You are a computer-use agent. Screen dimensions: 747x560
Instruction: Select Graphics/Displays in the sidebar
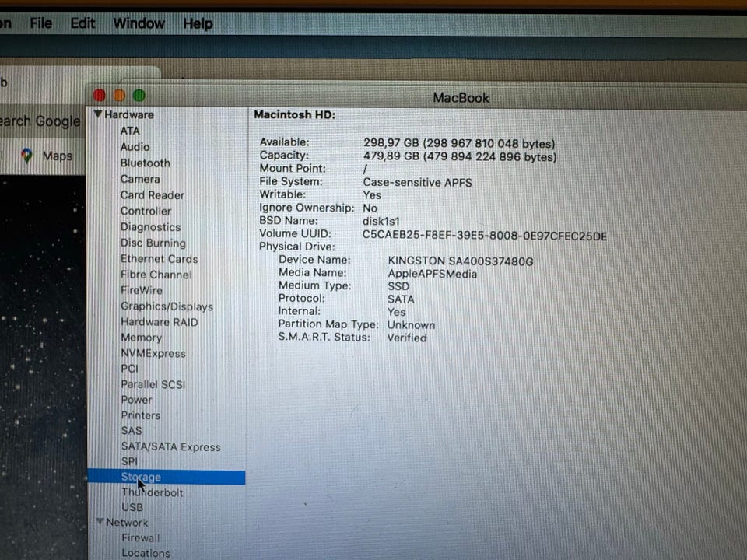[x=167, y=306]
